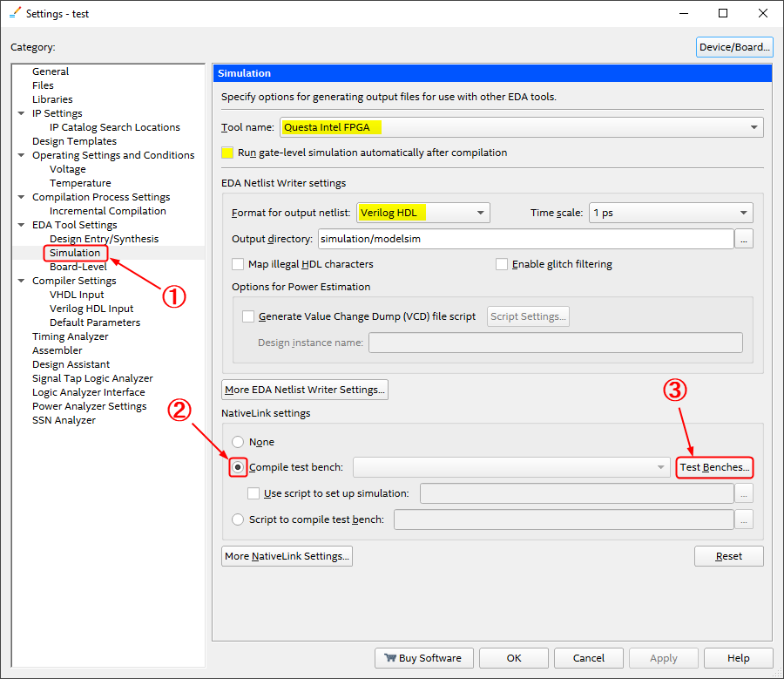
Task: Enable Map illegal HDL characters checkbox
Action: click(x=239, y=264)
